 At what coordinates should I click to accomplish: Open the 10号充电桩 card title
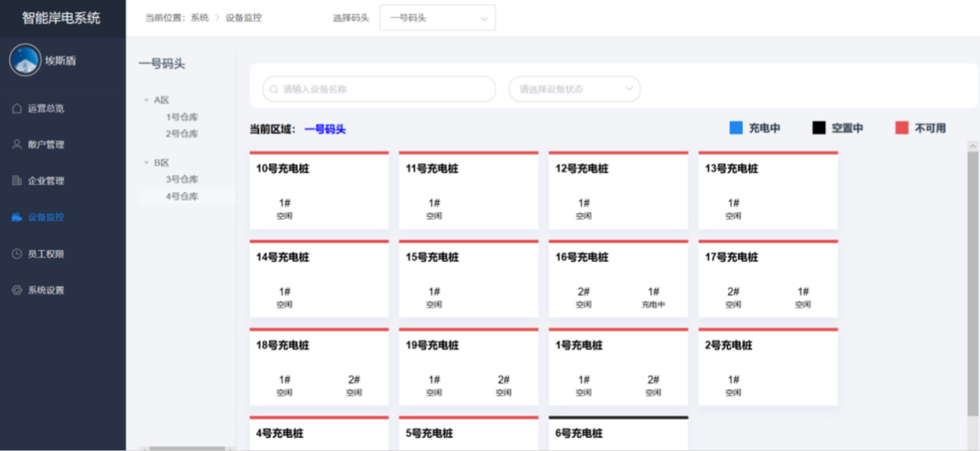(283, 169)
